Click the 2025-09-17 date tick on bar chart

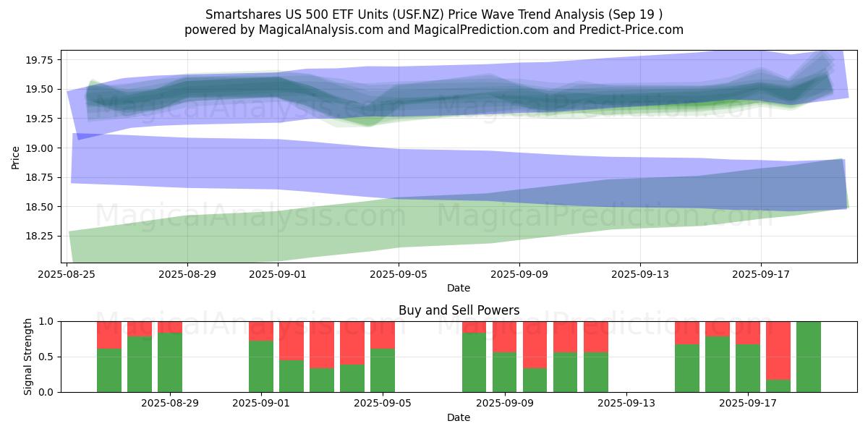[747, 404]
